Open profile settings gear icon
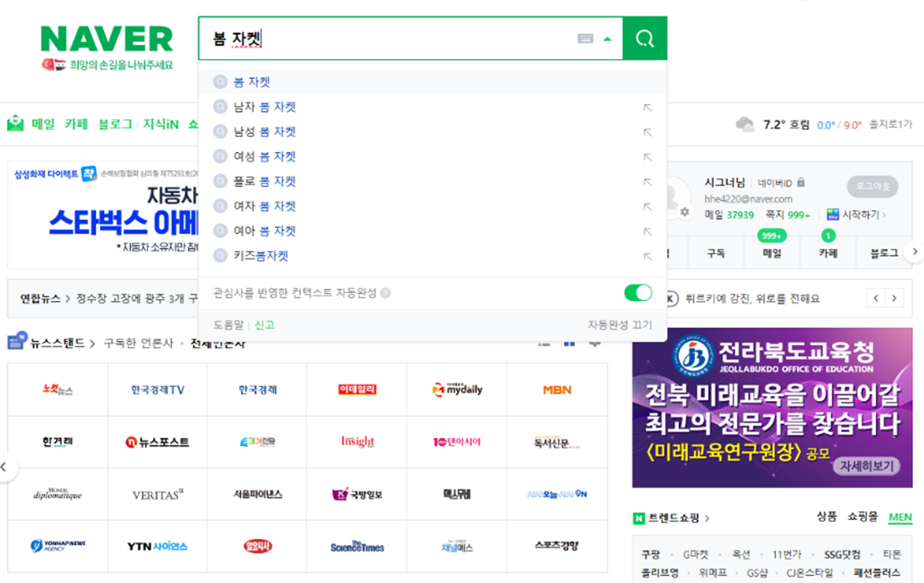Viewport: 924px width, 583px height. (684, 212)
